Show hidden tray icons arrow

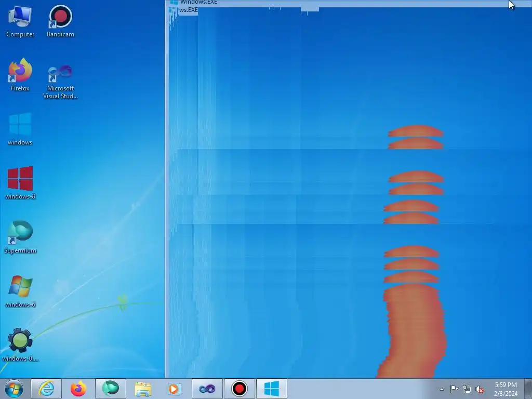[442, 389]
